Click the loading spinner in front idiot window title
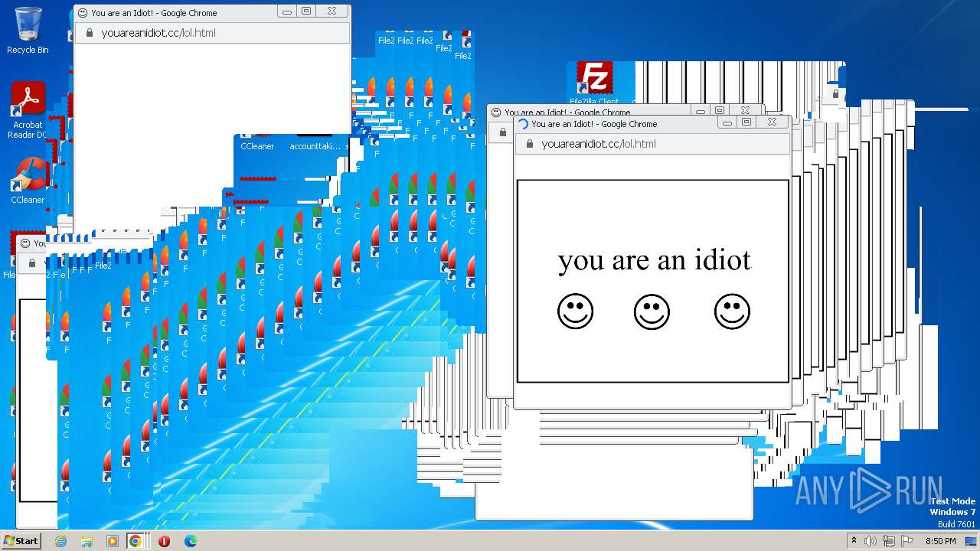 [x=524, y=123]
